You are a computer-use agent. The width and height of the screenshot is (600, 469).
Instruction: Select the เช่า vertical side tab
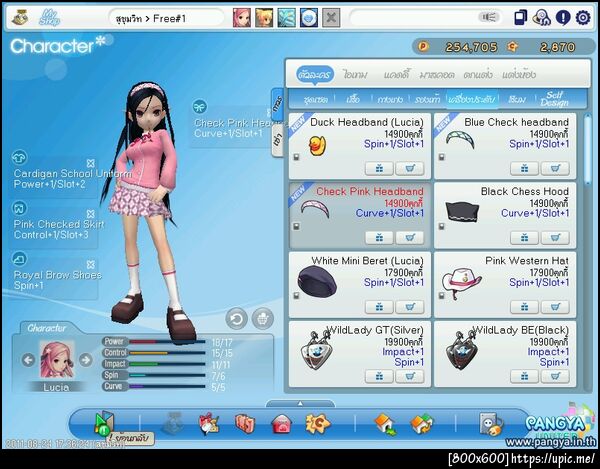coord(277,141)
